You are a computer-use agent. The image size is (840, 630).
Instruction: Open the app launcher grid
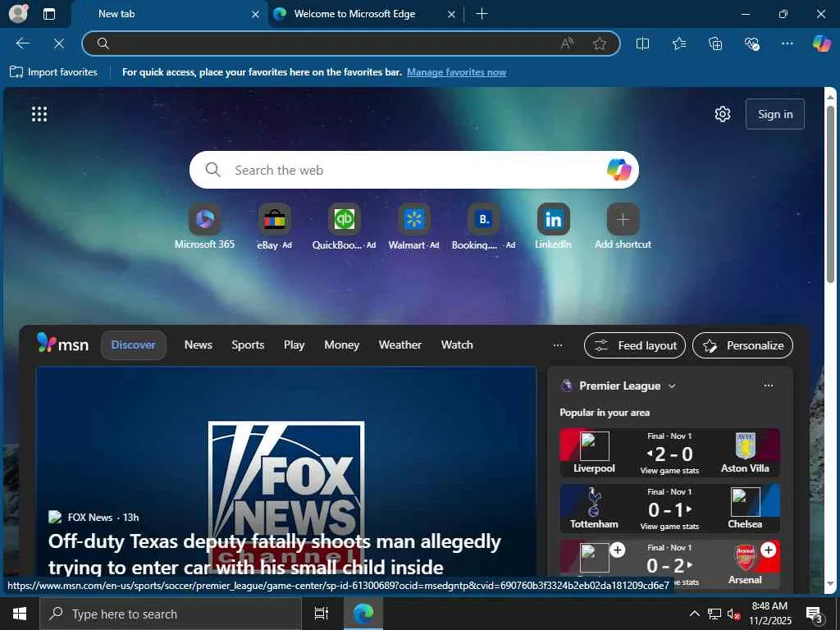pyautogui.click(x=39, y=113)
